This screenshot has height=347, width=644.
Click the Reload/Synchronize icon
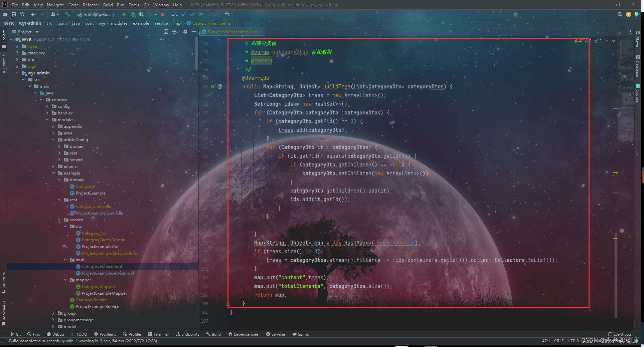click(22, 14)
